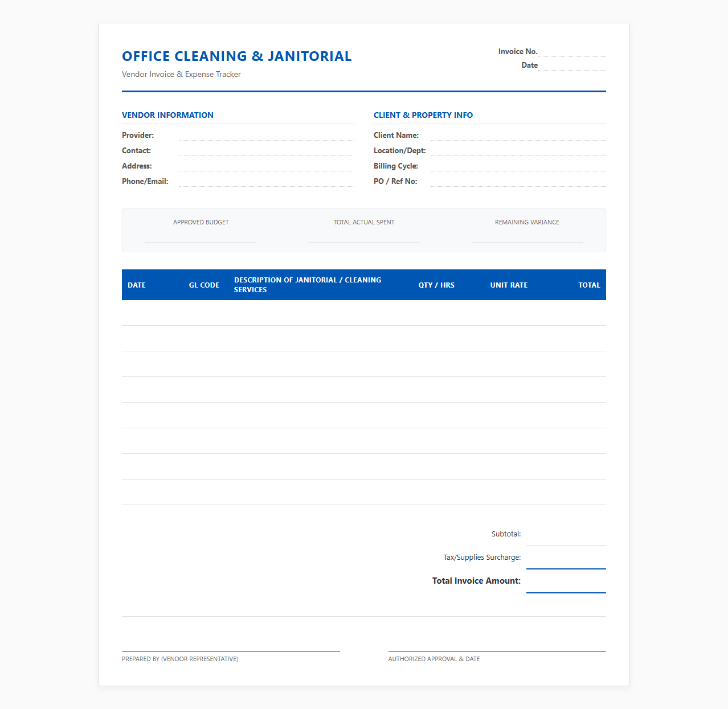The image size is (728, 709).
Task: Click the Total Invoice Amount field
Action: (566, 581)
